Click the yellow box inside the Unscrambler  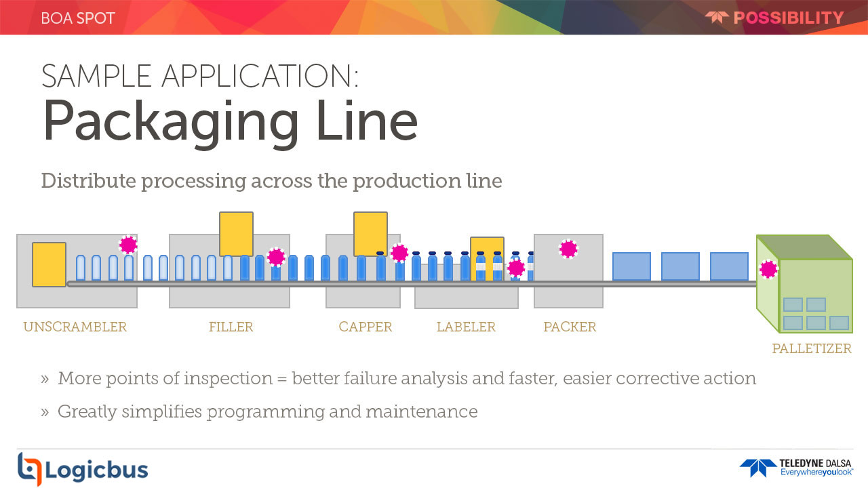(49, 265)
